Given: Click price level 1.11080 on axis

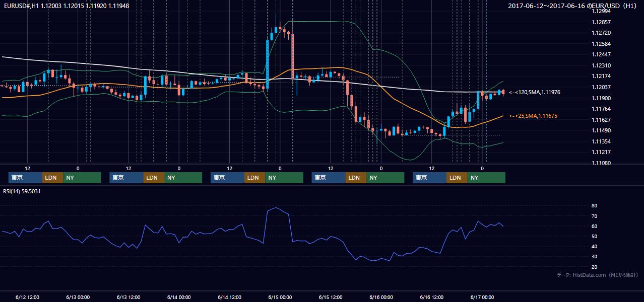Looking at the screenshot, I should point(601,163).
